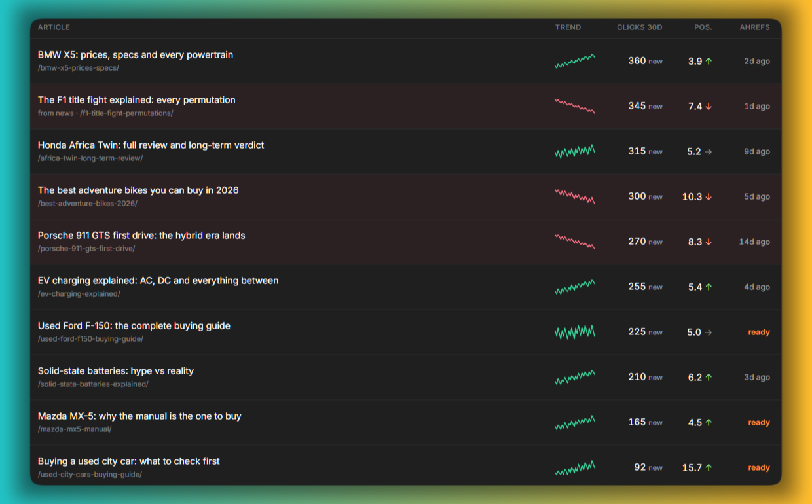Image resolution: width=812 pixels, height=504 pixels.
Task: Click the up arrow next to position 4.5
Action: click(x=709, y=422)
